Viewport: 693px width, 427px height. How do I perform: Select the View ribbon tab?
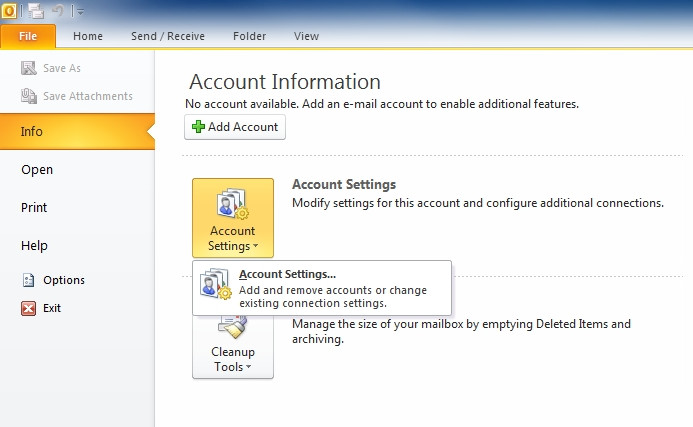click(x=306, y=36)
